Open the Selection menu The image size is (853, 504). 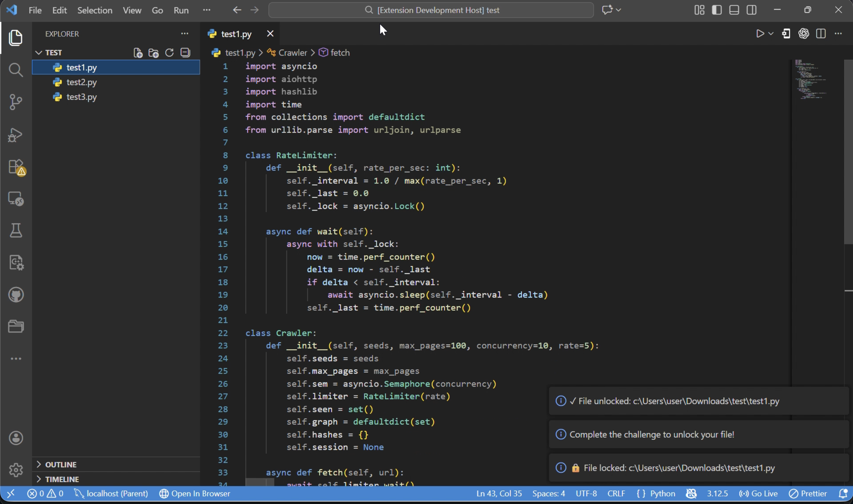[94, 10]
